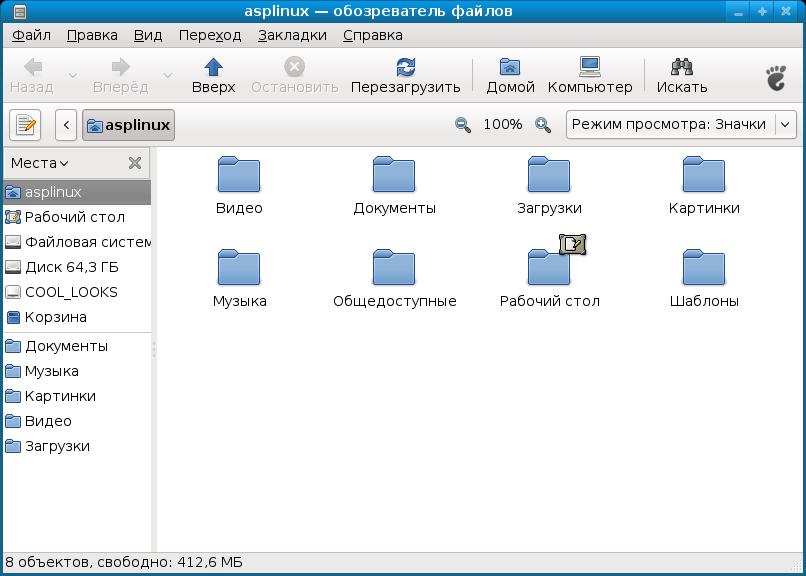Select the Шаблоны folder icon

tap(704, 267)
